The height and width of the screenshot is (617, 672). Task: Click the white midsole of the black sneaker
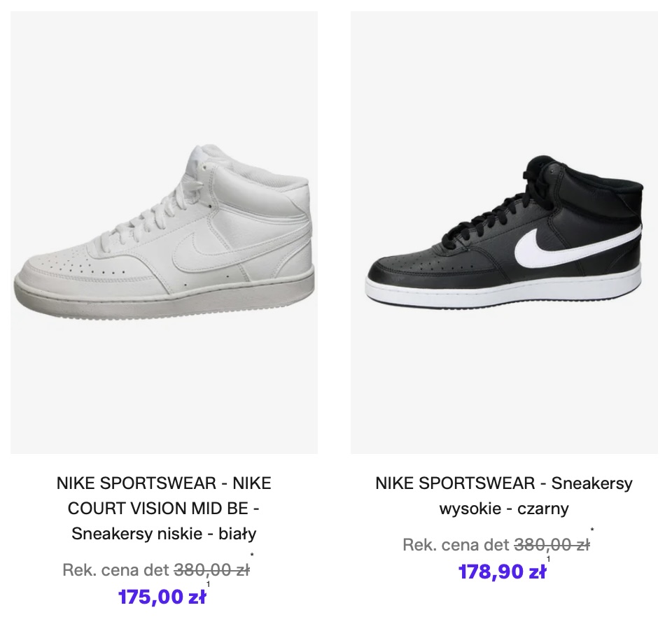(504, 288)
